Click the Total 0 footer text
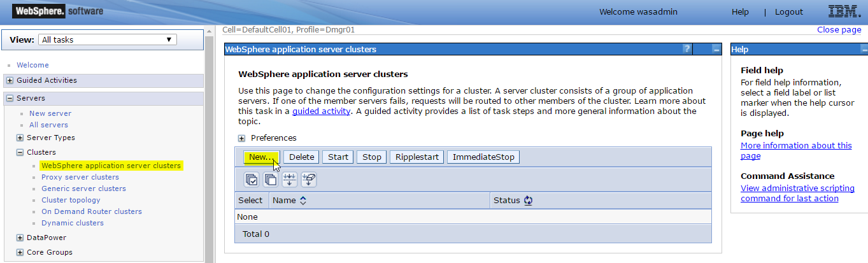 pos(256,234)
